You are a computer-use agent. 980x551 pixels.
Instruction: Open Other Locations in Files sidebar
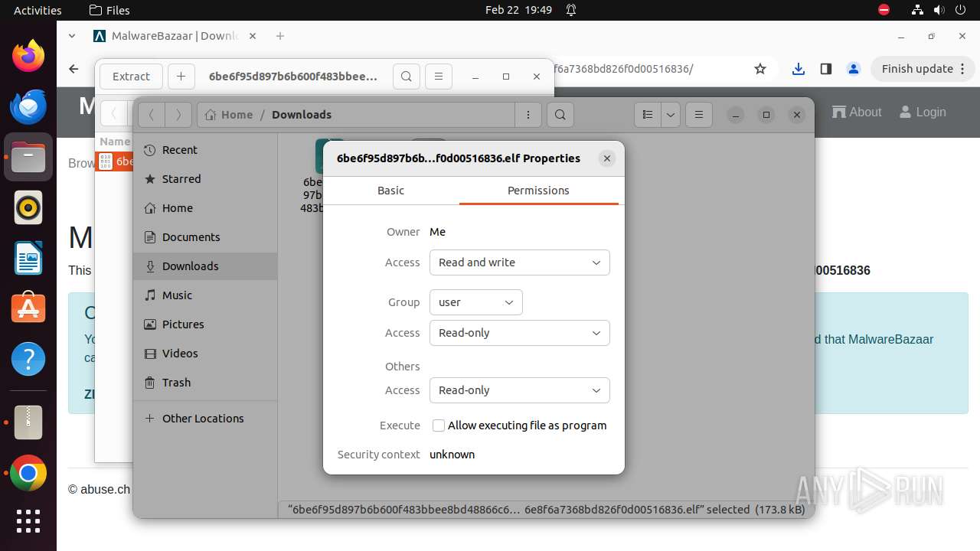pyautogui.click(x=205, y=419)
